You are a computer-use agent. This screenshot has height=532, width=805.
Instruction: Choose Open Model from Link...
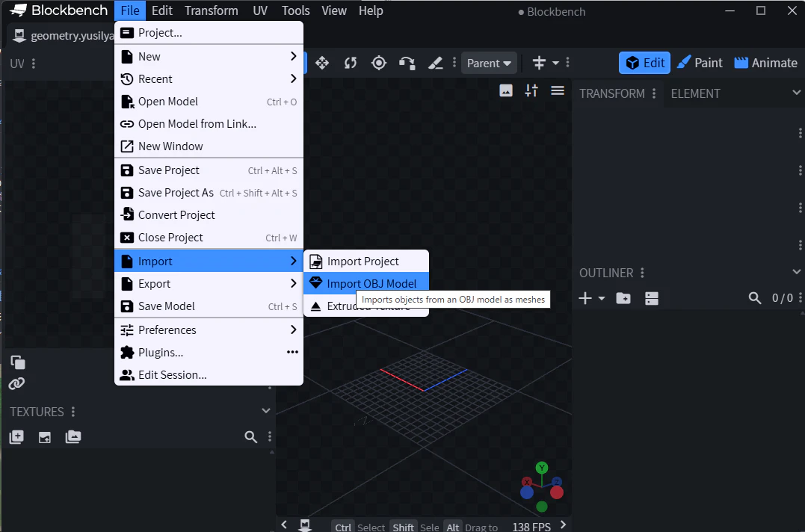coord(209,123)
